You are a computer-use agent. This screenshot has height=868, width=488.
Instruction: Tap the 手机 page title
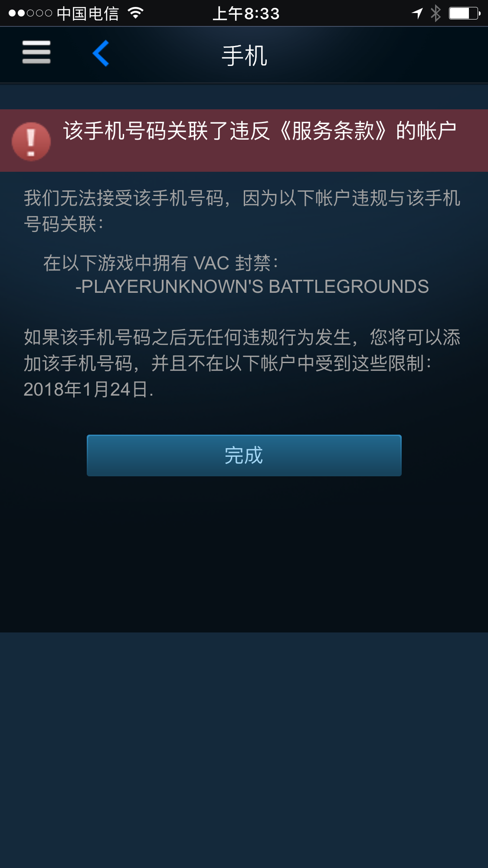click(x=244, y=56)
